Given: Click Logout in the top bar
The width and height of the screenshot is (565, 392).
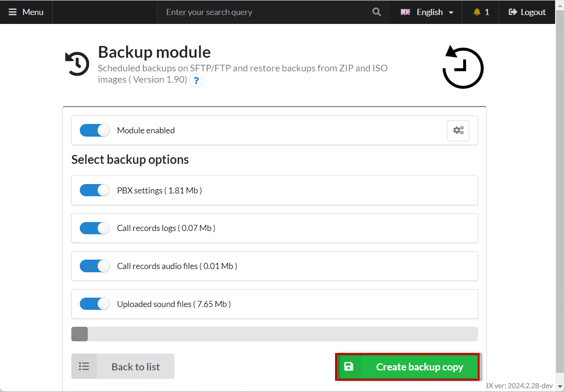Looking at the screenshot, I should pos(527,12).
